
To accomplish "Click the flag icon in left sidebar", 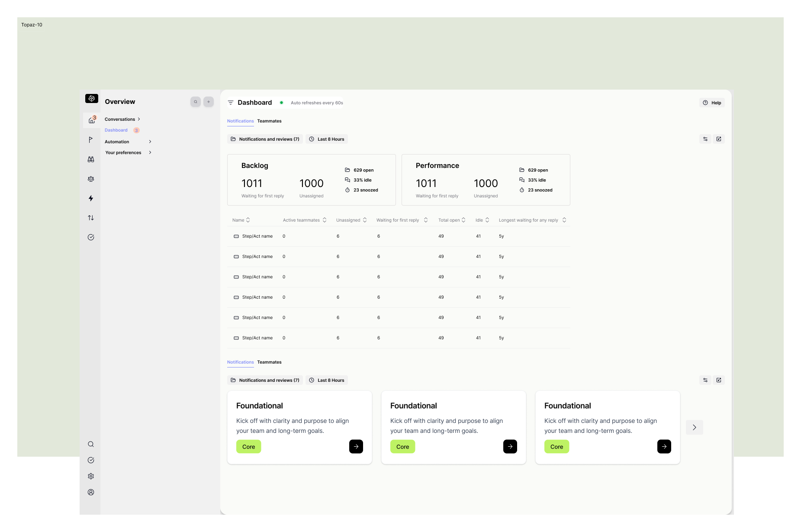I will point(90,140).
